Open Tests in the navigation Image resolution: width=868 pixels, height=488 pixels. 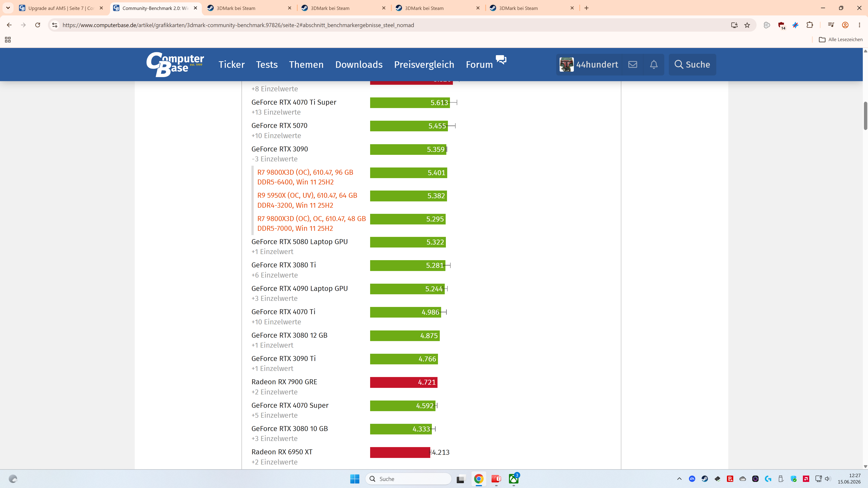[x=267, y=64]
